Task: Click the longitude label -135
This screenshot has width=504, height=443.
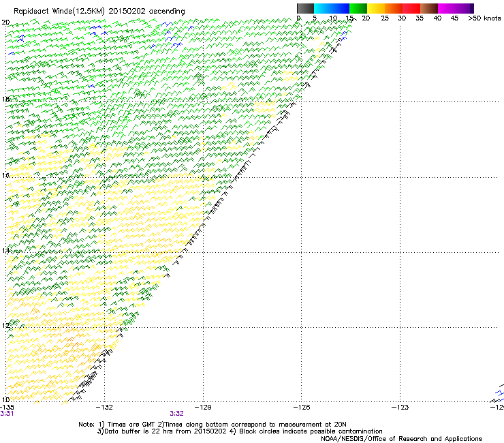Action: pyautogui.click(x=7, y=407)
